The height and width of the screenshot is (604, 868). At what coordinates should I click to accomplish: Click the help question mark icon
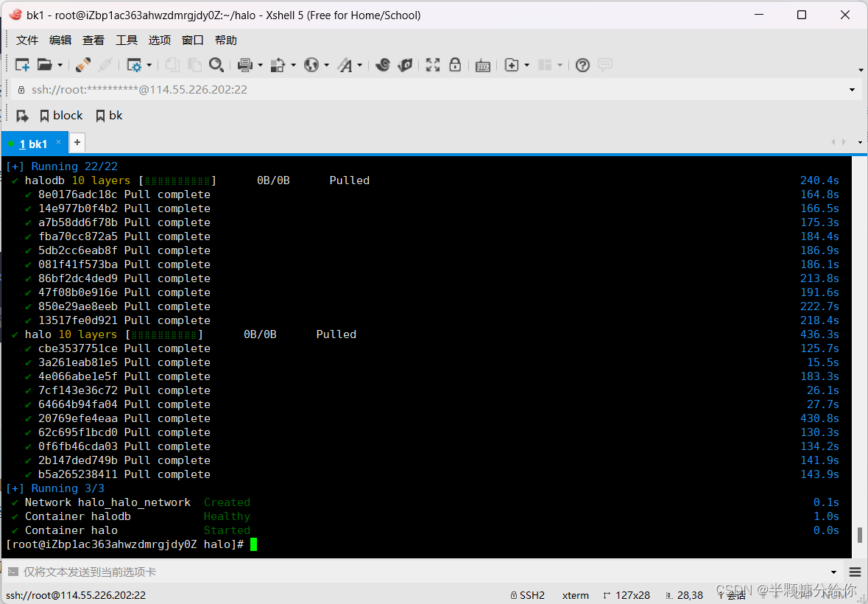pyautogui.click(x=582, y=65)
